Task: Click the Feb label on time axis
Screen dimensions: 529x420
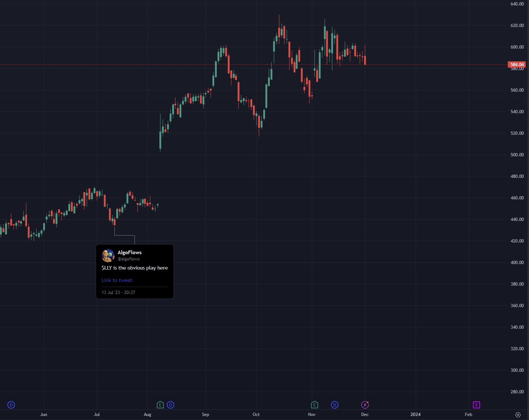Action: point(469,415)
